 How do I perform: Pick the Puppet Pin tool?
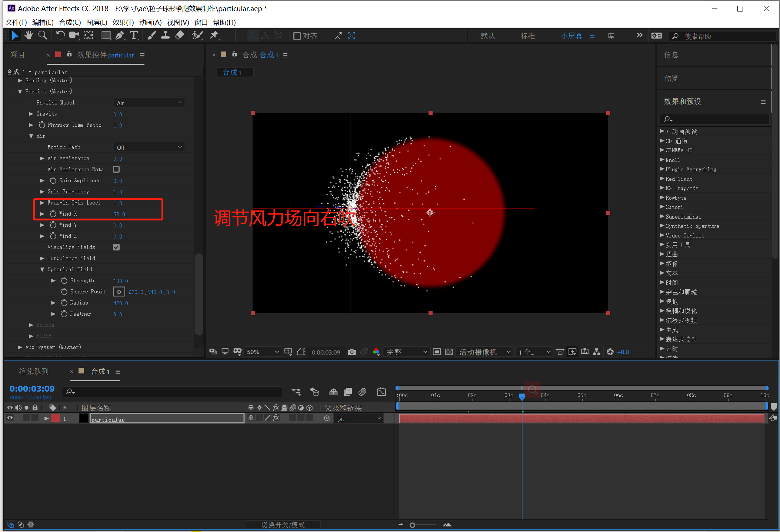214,36
